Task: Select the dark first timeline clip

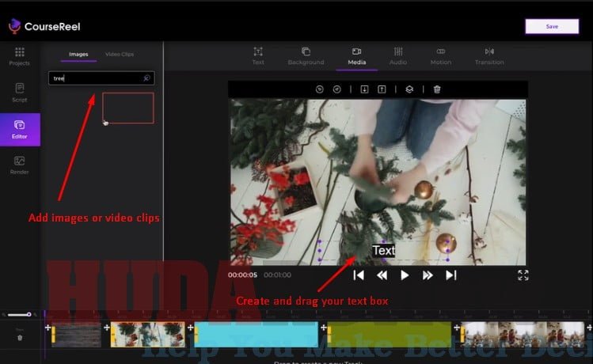Action: tap(77, 335)
